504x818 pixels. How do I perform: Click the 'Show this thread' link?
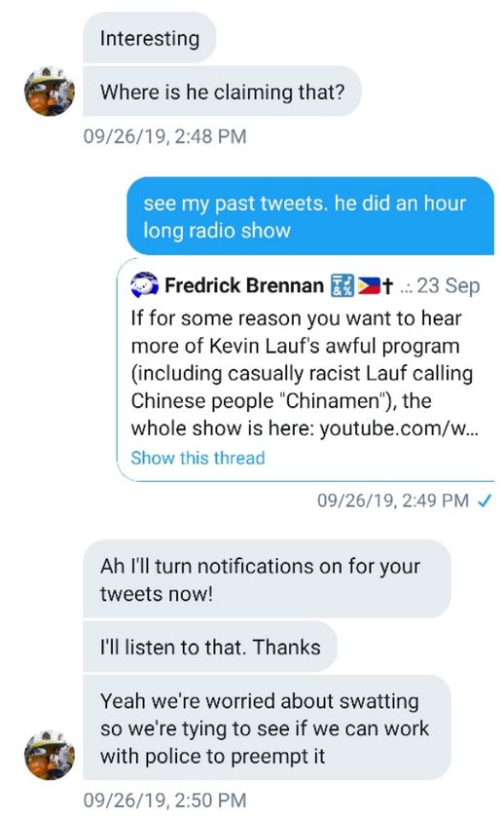pyautogui.click(x=198, y=458)
